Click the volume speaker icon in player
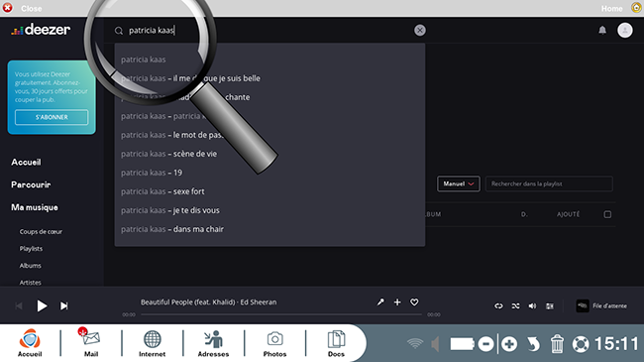644x362 pixels. click(x=532, y=305)
